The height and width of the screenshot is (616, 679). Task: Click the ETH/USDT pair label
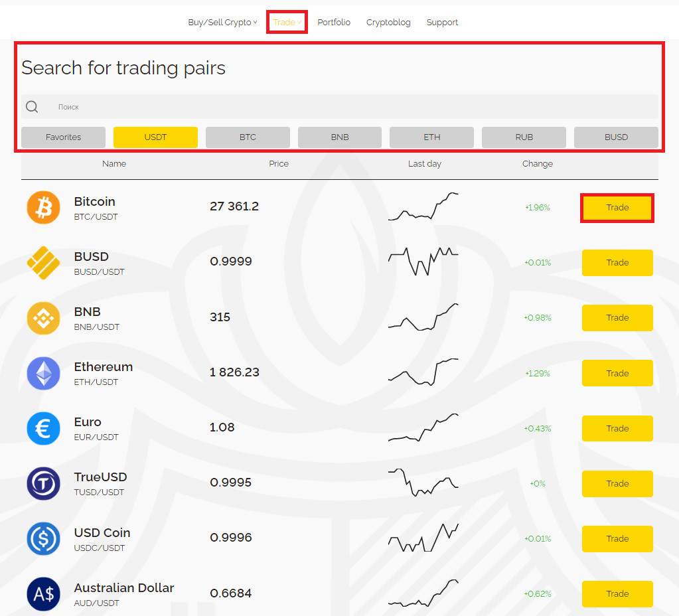96,382
